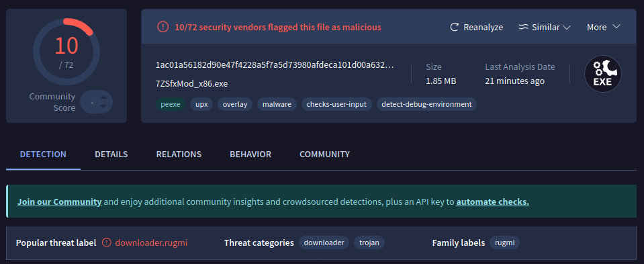Image resolution: width=644 pixels, height=264 pixels.
Task: Click the detect-debug-environment tag
Action: point(426,104)
